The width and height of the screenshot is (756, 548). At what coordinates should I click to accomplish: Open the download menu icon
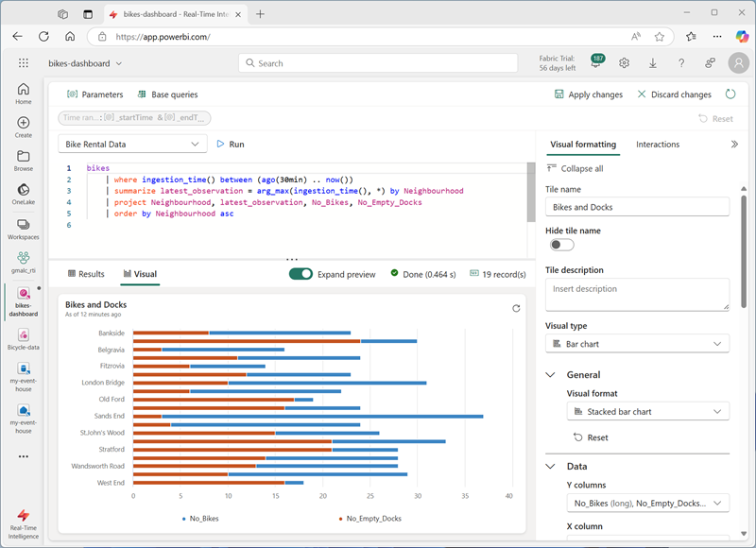652,63
